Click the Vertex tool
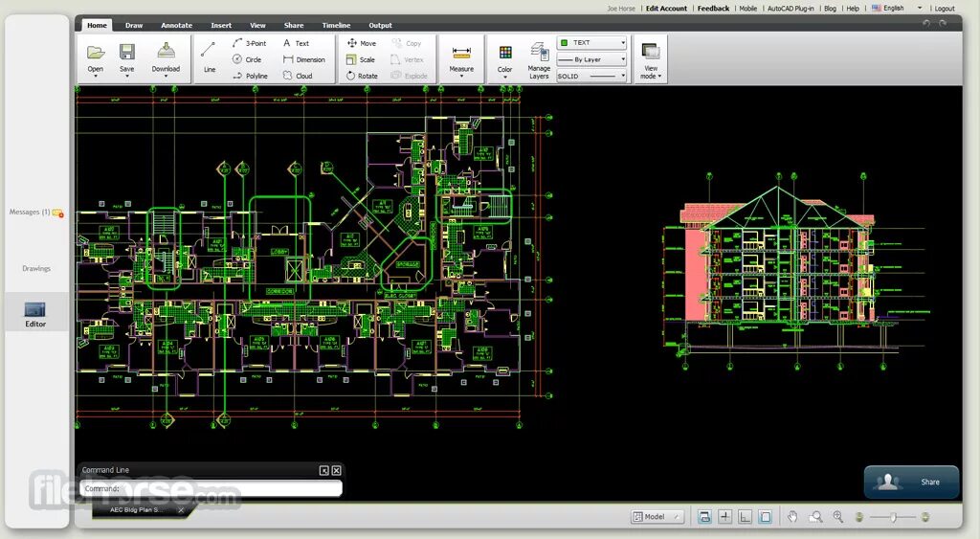Screen dimensions: 980x539 (407, 59)
